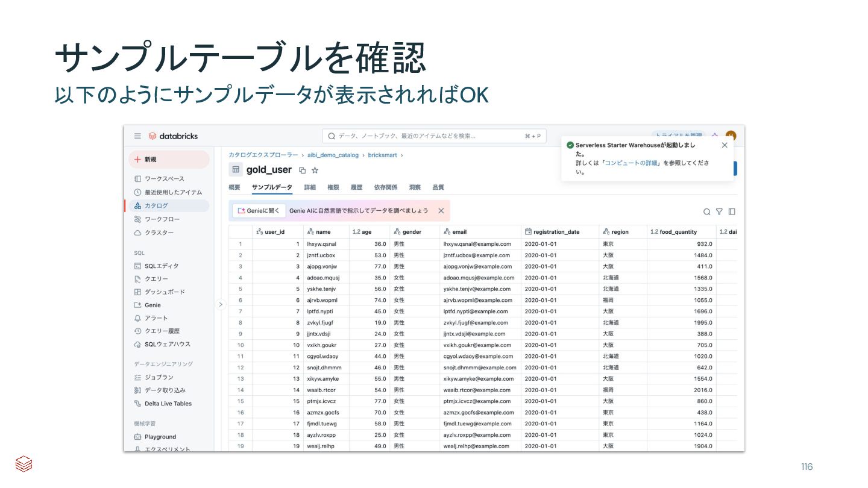Click the registration_date column header

pyautogui.click(x=560, y=232)
